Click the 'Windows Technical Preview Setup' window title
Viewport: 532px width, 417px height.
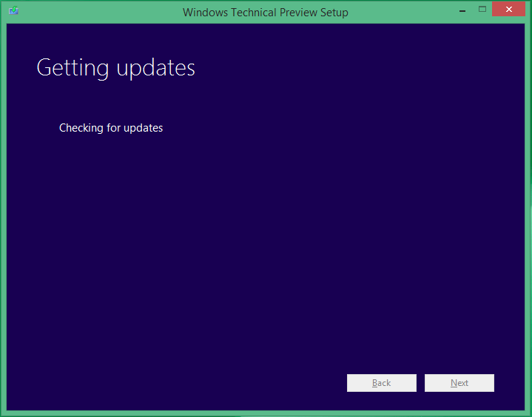pyautogui.click(x=266, y=13)
